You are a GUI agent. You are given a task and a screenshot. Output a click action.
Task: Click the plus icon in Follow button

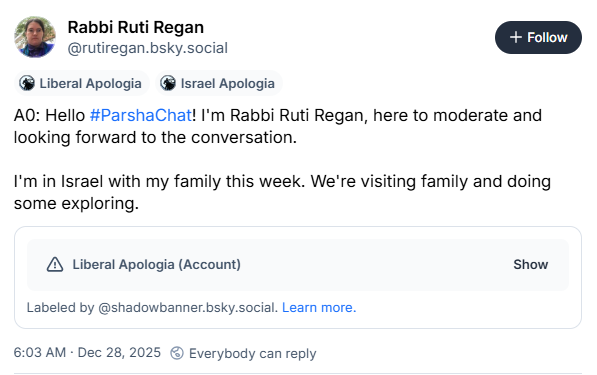tap(516, 37)
